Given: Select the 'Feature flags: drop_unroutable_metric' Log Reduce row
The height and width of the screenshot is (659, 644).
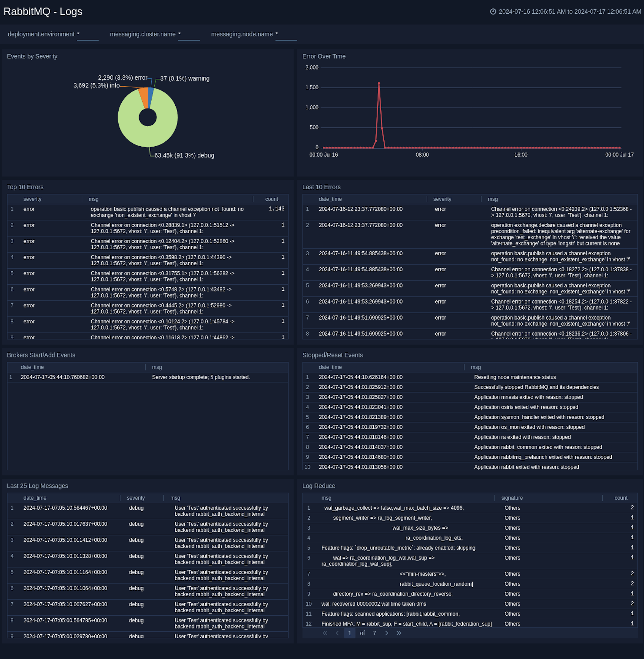Looking at the screenshot, I should pos(470,548).
